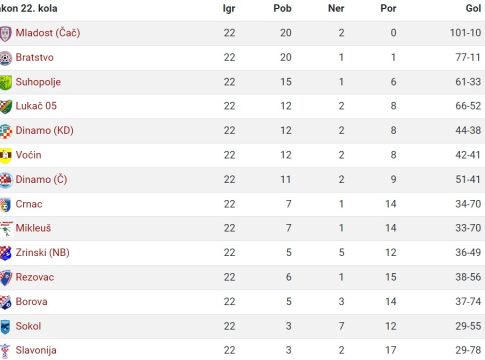Click the Bratstvo club crest icon

[x=5, y=58]
